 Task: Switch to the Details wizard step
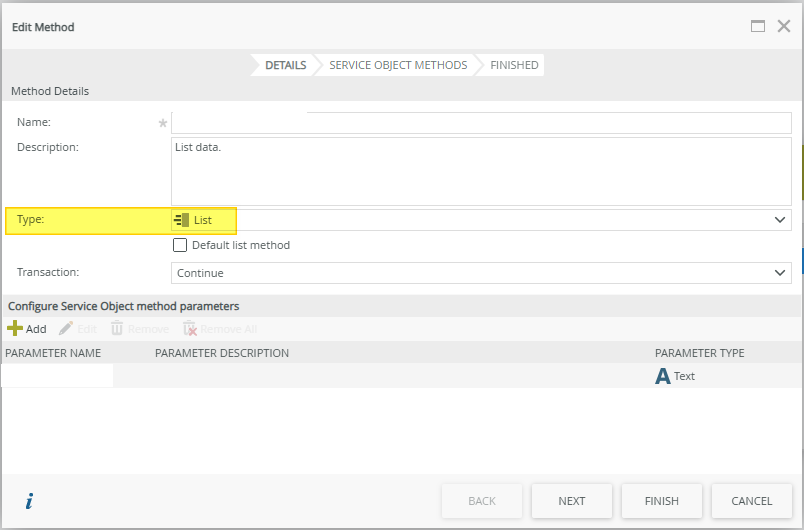coord(286,65)
